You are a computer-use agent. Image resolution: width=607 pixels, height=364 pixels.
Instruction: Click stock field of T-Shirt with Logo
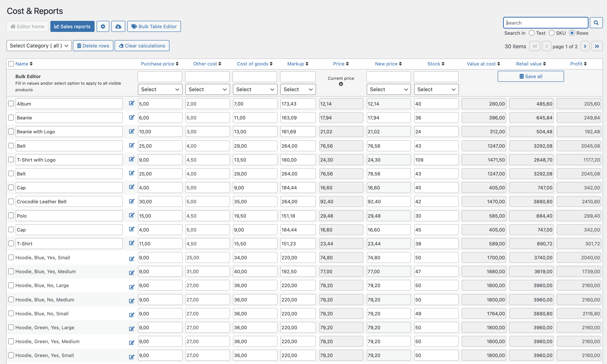436,160
